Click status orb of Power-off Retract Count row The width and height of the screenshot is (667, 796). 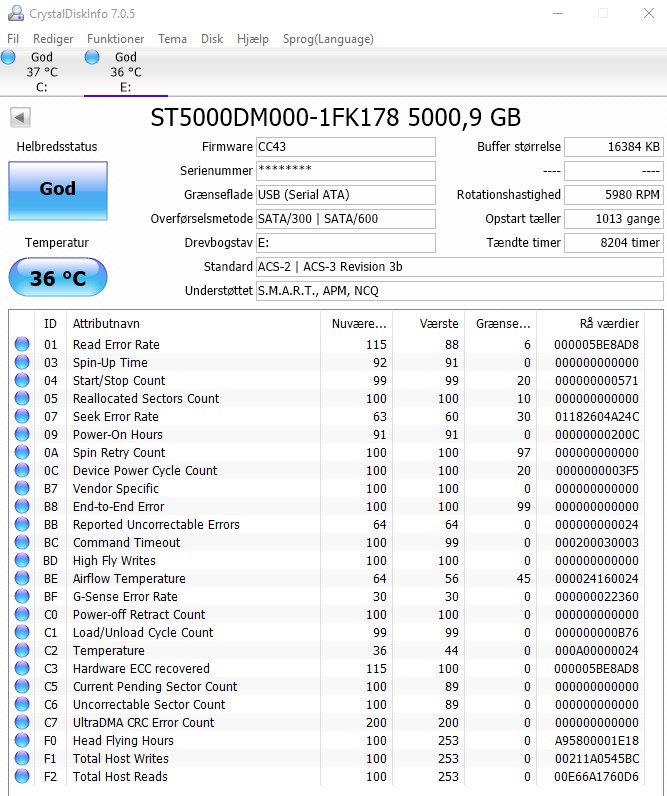click(22, 614)
